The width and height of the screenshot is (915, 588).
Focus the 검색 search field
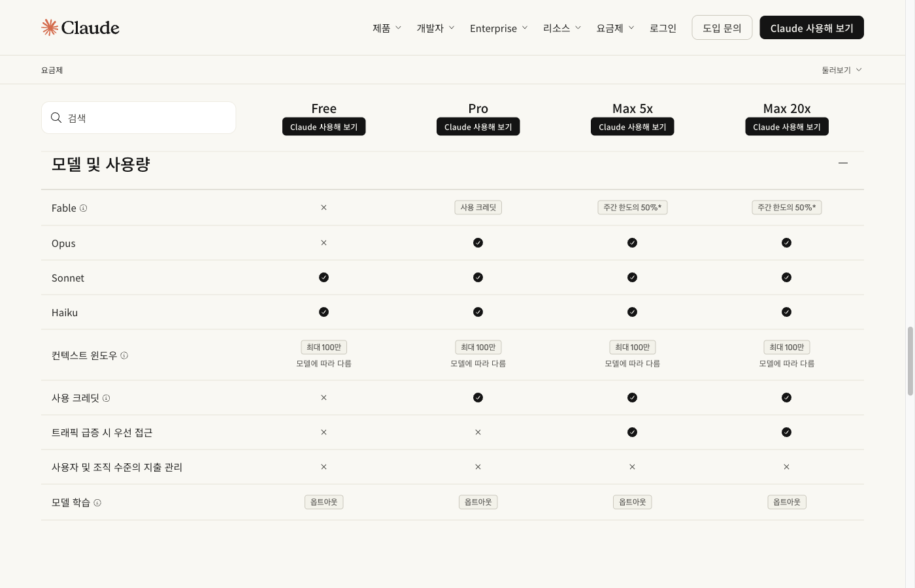[139, 118]
